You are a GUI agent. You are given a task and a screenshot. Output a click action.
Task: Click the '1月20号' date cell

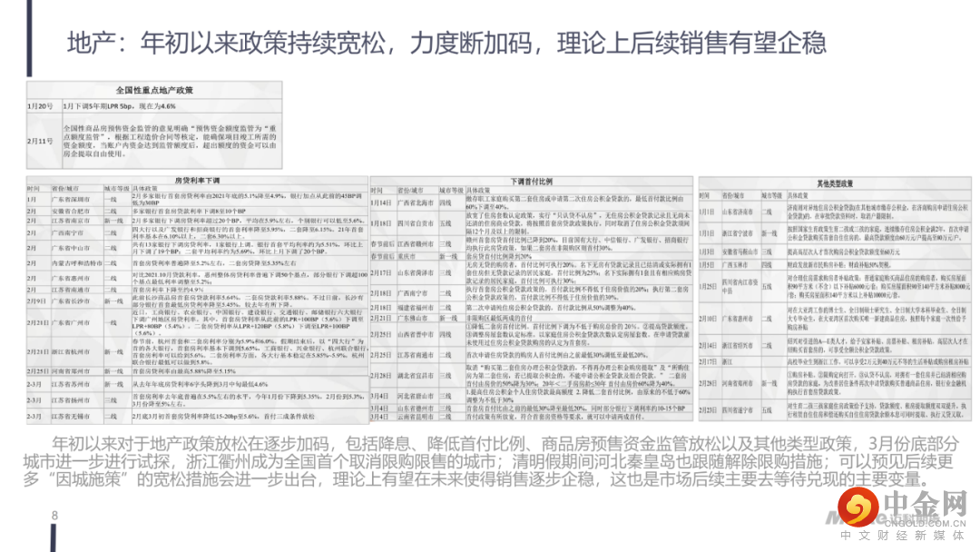pos(40,106)
